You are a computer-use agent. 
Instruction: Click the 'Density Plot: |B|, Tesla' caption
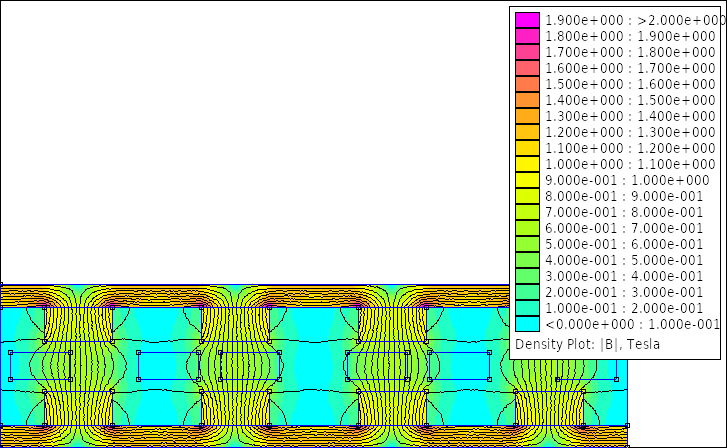[x=587, y=344]
